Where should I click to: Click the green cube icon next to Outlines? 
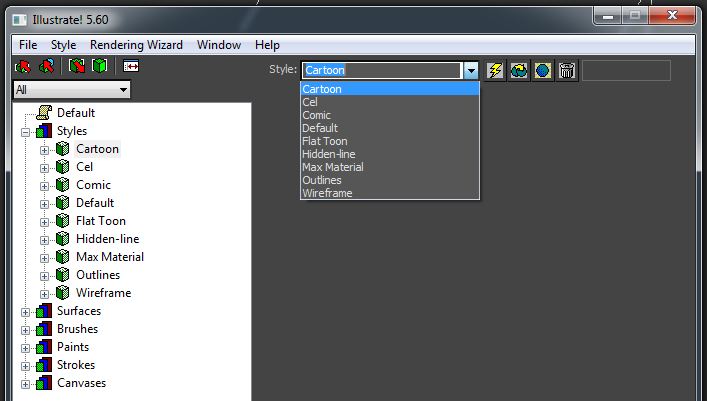pos(63,275)
